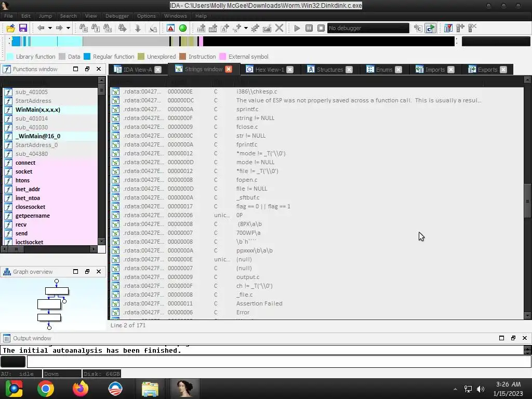Click the breakpoint list icon

[x=448, y=28]
